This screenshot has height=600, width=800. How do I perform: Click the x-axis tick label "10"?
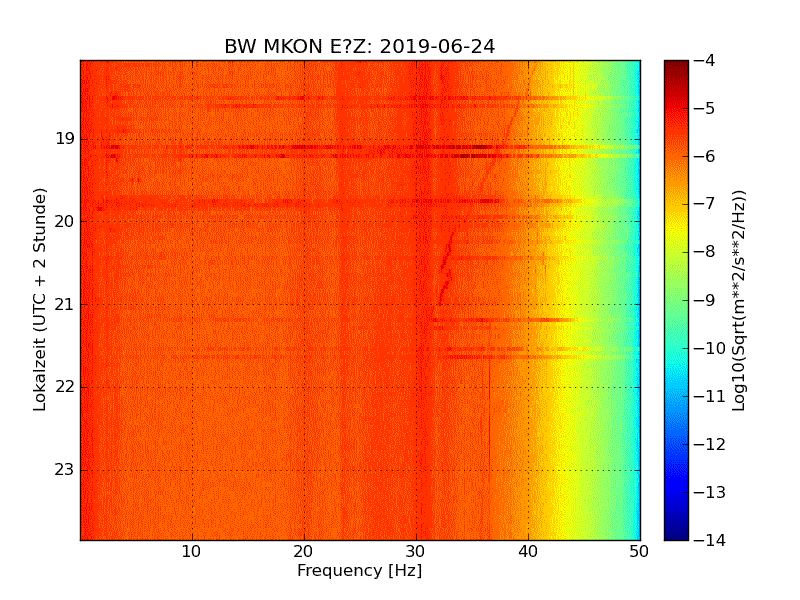pyautogui.click(x=191, y=552)
